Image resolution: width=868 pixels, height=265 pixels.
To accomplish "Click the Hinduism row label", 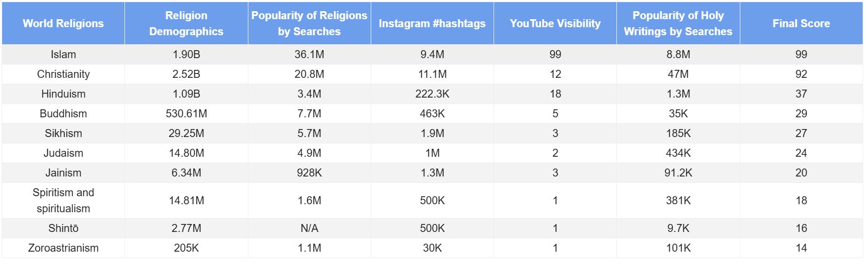I will pyautogui.click(x=63, y=94).
